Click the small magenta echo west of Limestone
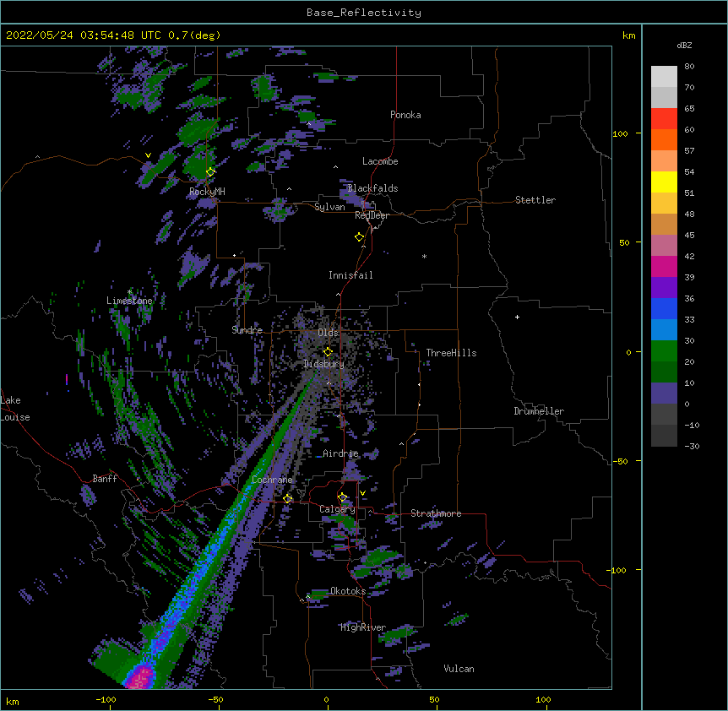 click(67, 380)
